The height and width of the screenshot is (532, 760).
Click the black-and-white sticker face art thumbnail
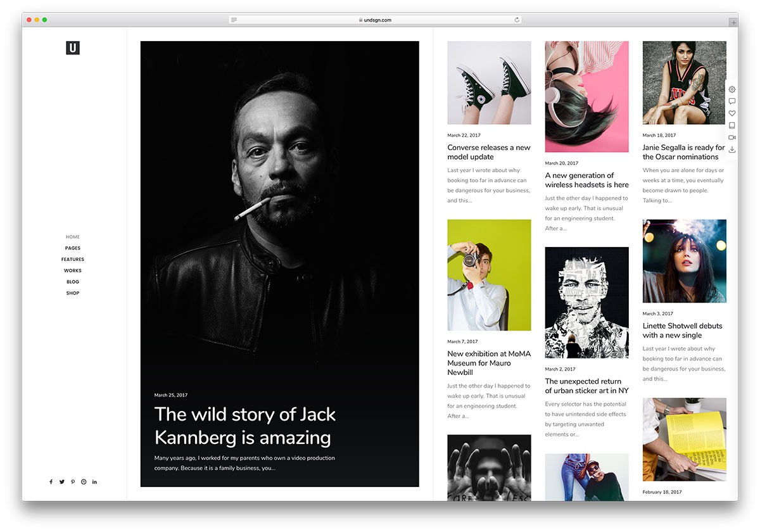[587, 303]
